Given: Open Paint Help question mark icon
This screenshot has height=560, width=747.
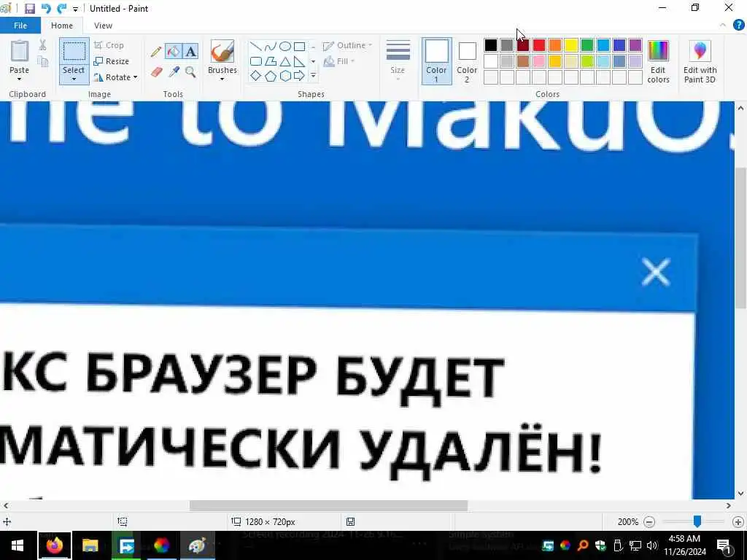Looking at the screenshot, I should (x=738, y=26).
